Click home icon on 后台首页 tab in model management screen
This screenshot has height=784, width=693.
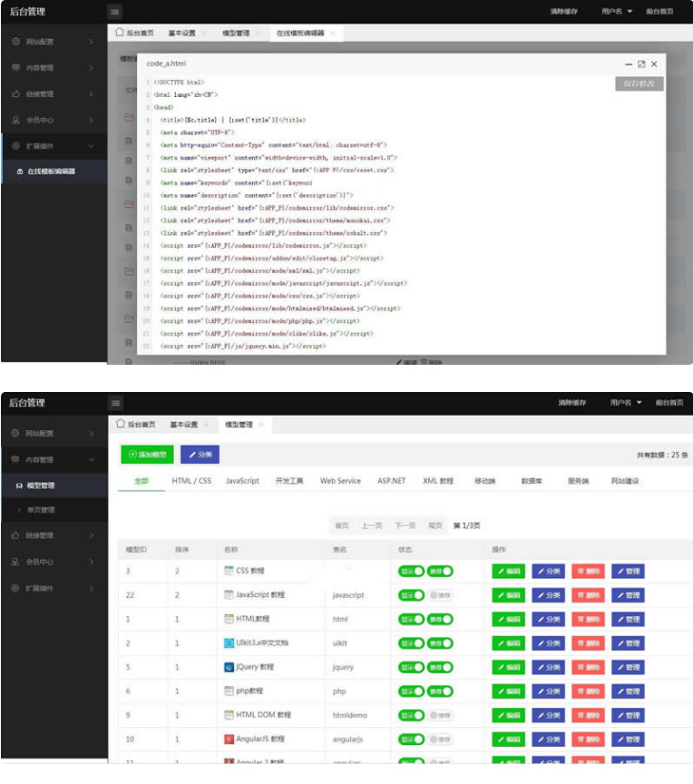tap(121, 424)
